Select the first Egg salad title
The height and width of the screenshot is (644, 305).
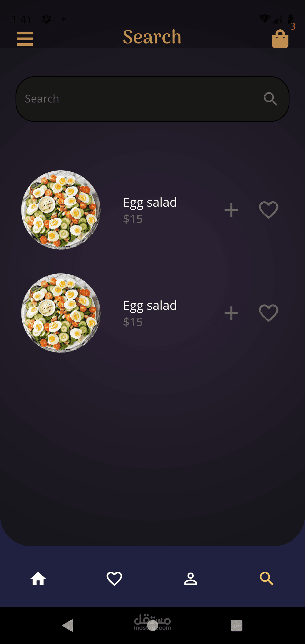coord(150,203)
